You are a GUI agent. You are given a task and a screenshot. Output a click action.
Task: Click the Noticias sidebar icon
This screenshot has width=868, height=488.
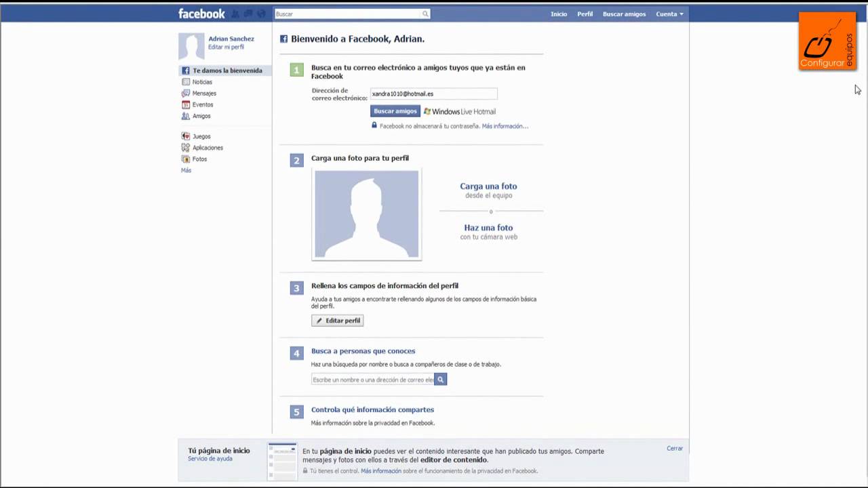185,82
